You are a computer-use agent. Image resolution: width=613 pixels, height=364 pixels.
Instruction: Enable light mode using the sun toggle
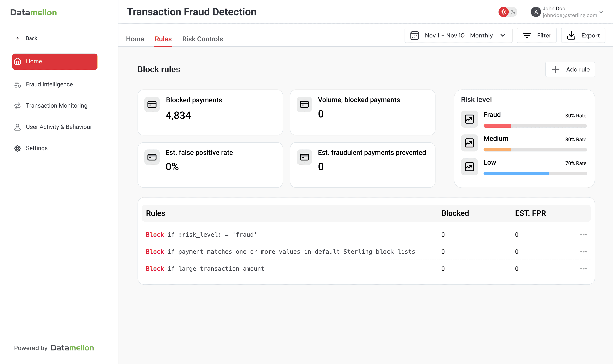pyautogui.click(x=503, y=12)
